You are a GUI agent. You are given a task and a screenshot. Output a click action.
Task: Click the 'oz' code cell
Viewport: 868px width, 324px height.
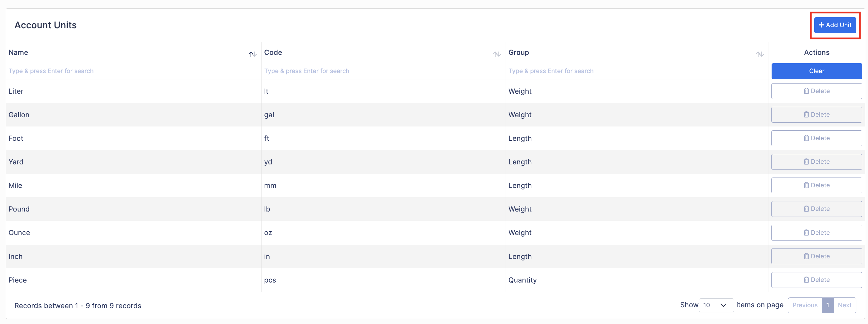tap(384, 233)
